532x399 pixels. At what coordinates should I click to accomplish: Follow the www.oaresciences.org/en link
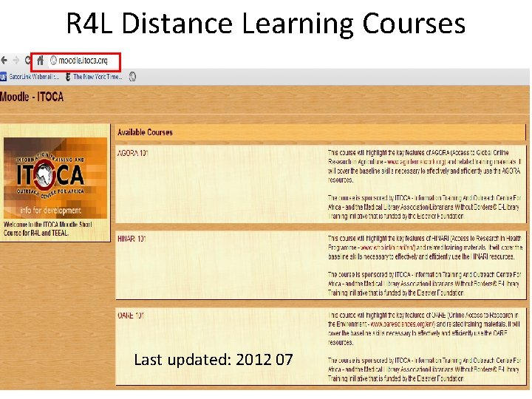tap(403, 324)
